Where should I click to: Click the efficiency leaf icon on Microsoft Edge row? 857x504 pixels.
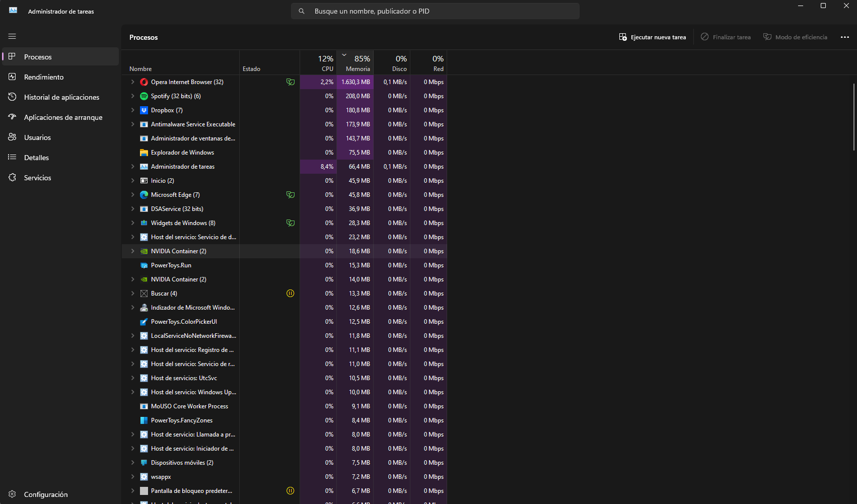[291, 195]
